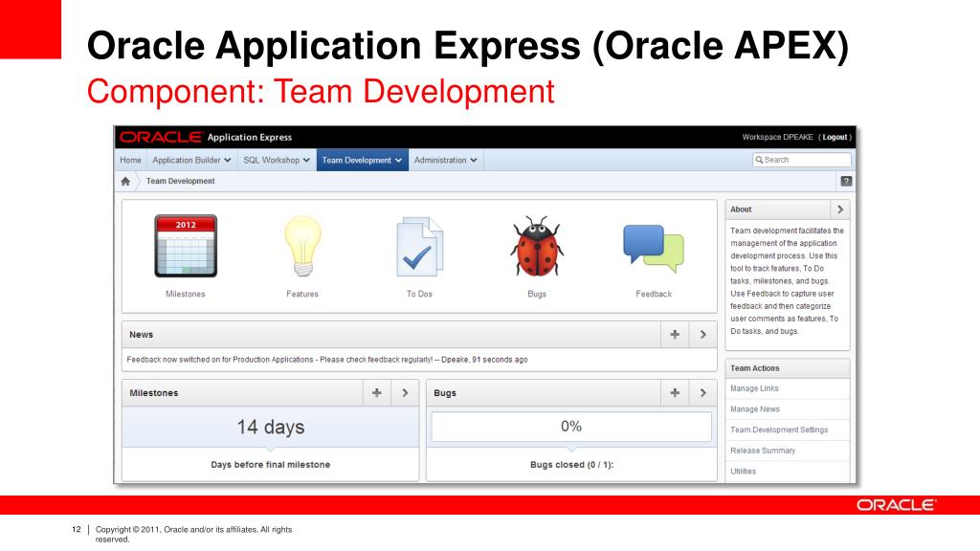
Task: Open the To Dos checkmark icon
Action: tap(419, 247)
